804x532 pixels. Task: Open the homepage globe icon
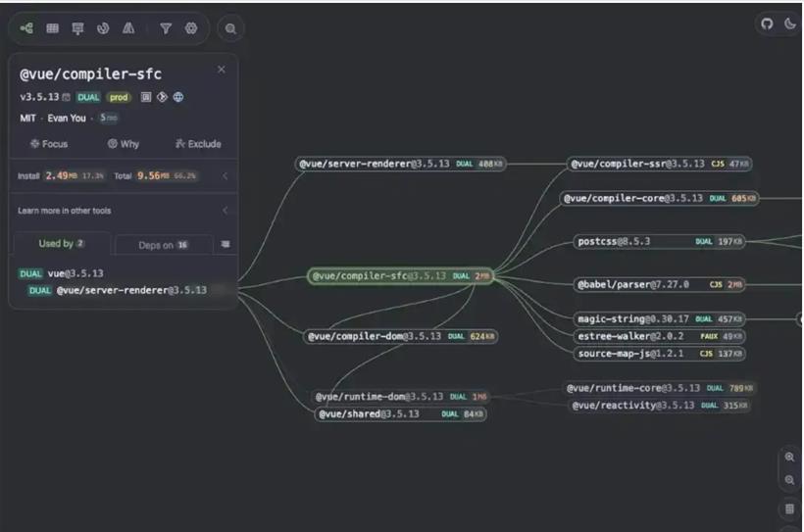point(177,97)
